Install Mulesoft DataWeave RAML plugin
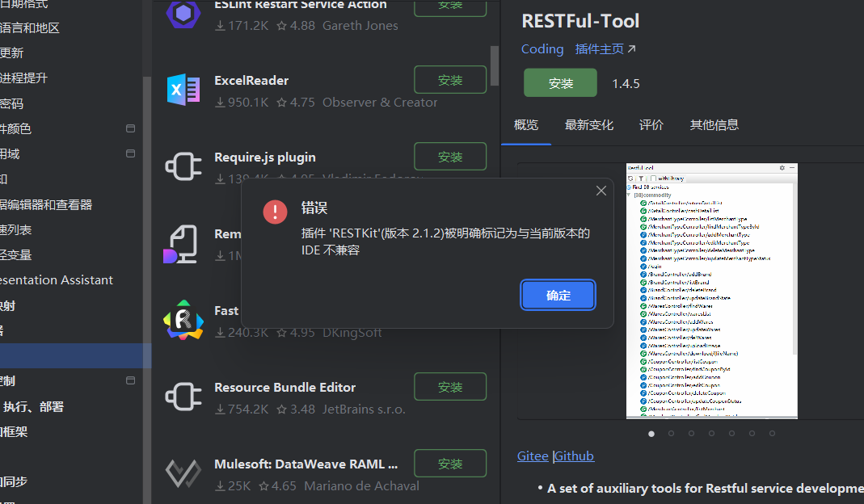 click(x=450, y=464)
